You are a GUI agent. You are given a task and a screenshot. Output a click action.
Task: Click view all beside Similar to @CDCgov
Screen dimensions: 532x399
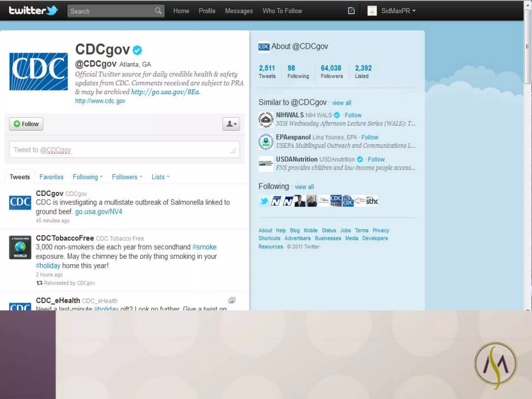tap(342, 103)
